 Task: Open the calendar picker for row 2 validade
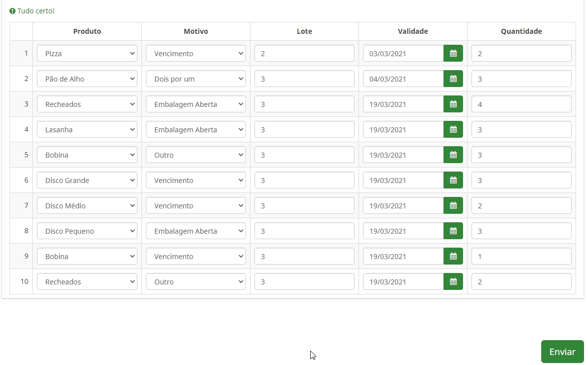453,79
